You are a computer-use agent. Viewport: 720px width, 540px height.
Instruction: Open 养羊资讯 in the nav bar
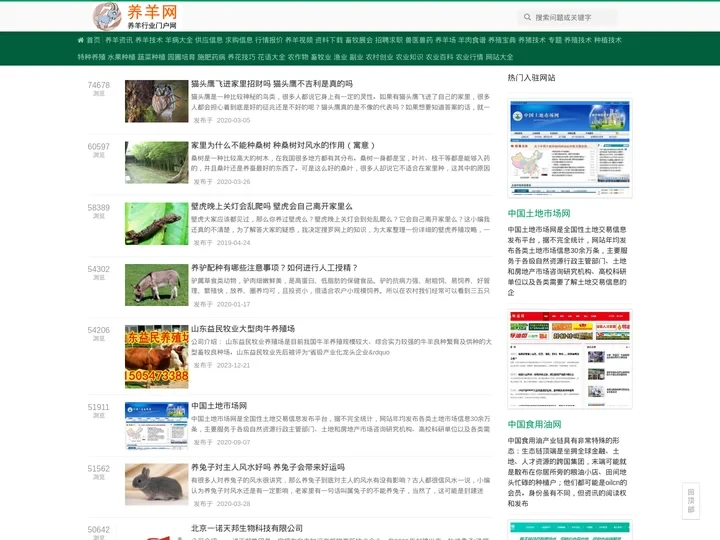click(x=119, y=40)
